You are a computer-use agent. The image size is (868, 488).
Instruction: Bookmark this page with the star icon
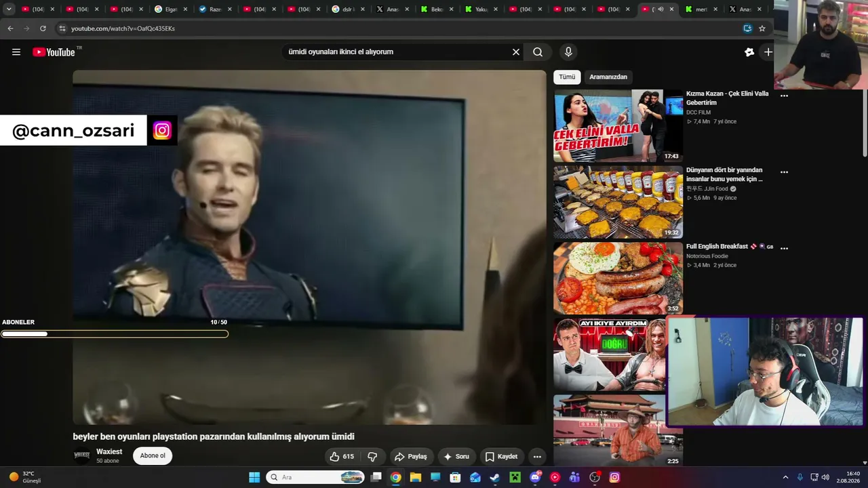762,28
